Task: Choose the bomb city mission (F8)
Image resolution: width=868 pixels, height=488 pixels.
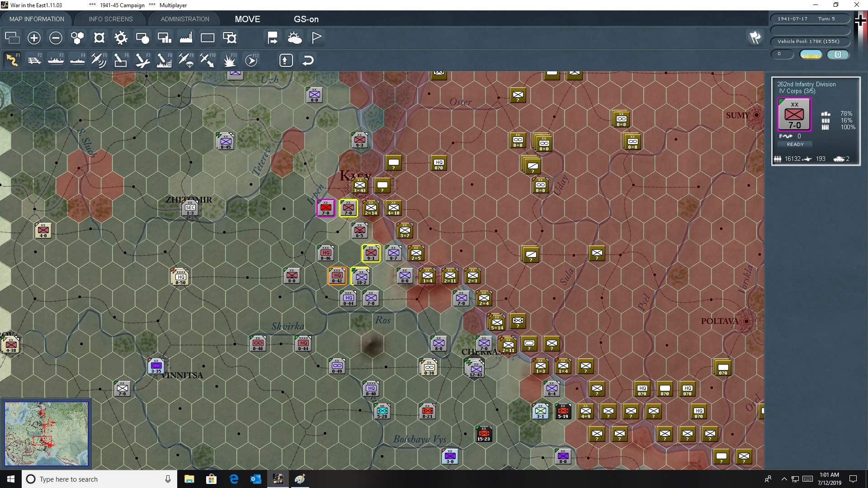Action: tap(164, 60)
